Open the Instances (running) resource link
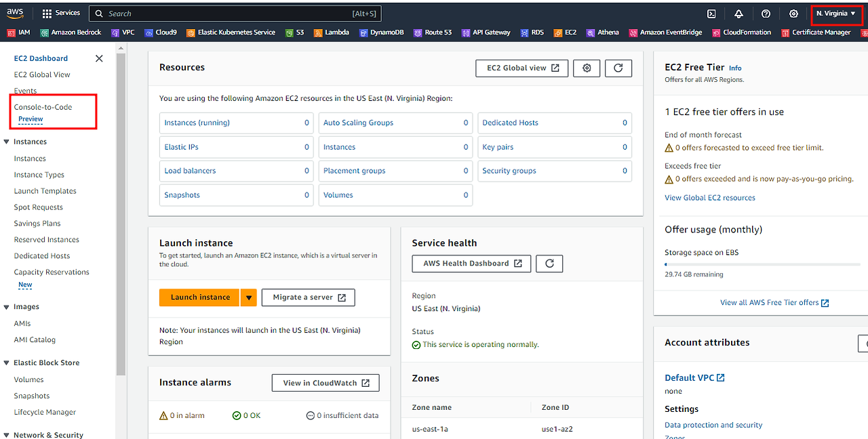This screenshot has width=868, height=439. (x=197, y=123)
